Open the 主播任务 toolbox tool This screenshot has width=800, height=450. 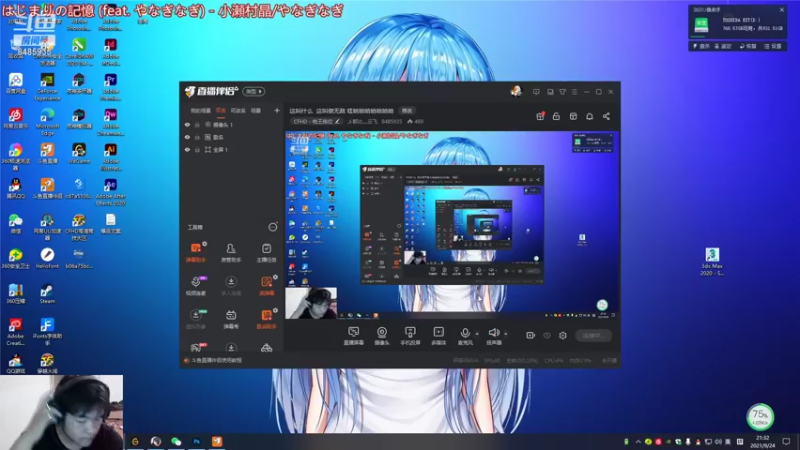266,253
